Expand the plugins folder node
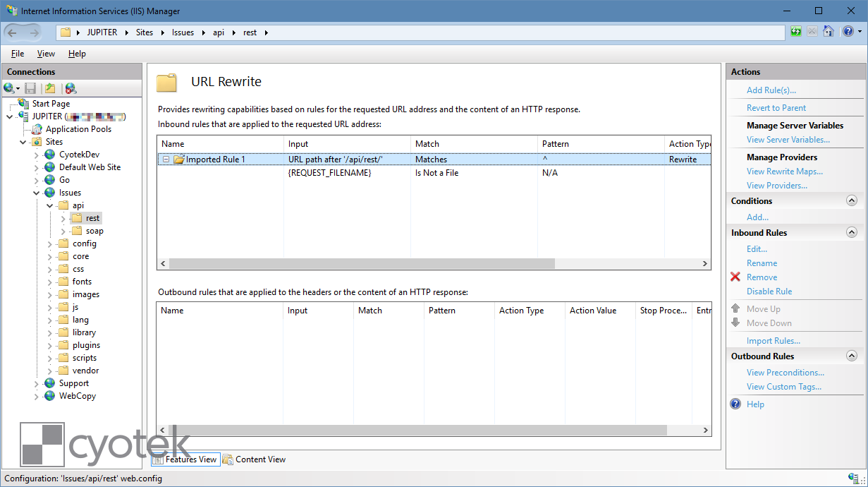This screenshot has height=487, width=868. point(49,345)
